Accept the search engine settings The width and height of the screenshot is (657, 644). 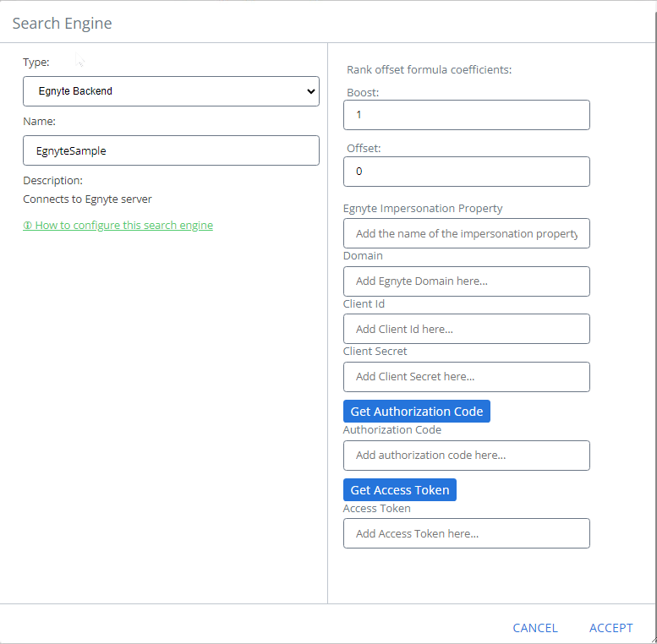click(610, 628)
